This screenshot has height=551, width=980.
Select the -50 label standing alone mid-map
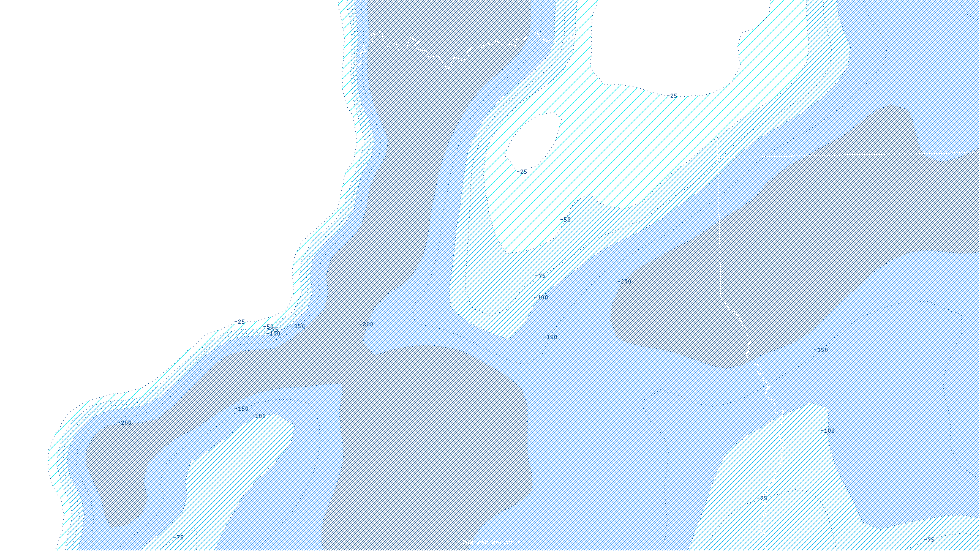(x=565, y=220)
